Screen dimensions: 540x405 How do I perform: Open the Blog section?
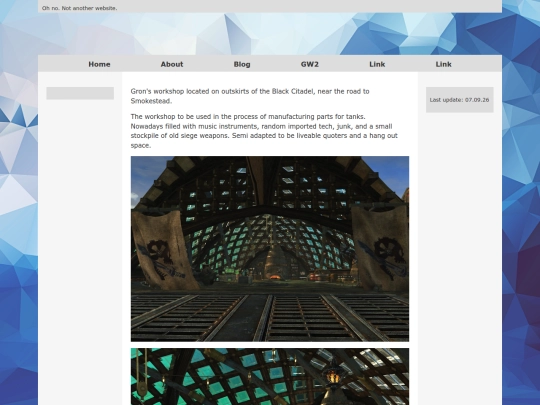[242, 64]
